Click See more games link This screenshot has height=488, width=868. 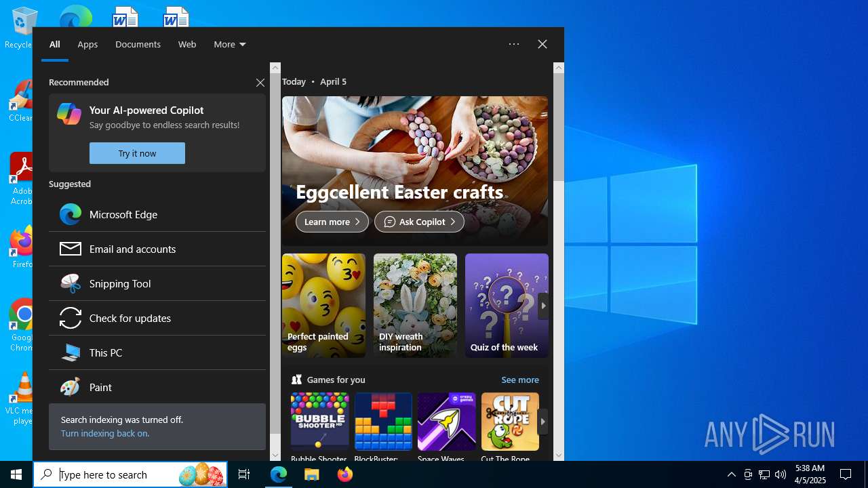(x=520, y=380)
